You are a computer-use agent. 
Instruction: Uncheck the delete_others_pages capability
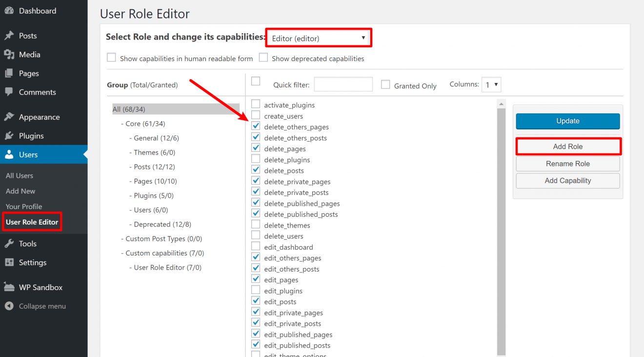click(256, 126)
